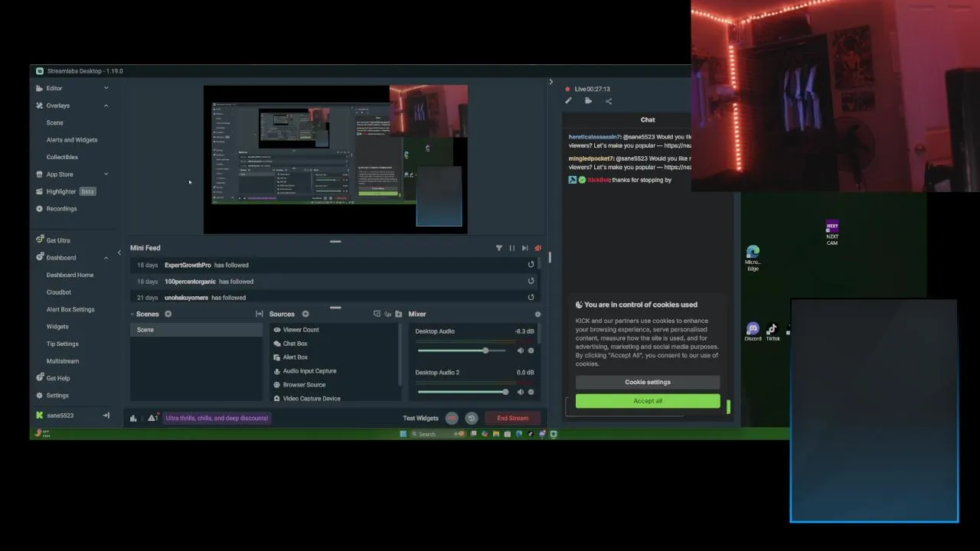
Task: Collapse the Dashboard sidebar section
Action: [106, 258]
